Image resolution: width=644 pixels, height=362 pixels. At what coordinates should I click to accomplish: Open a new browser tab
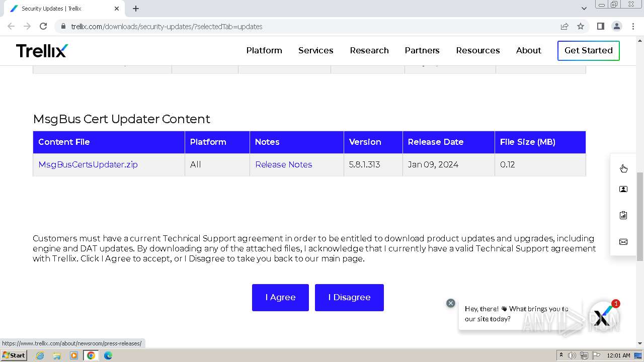point(136,9)
